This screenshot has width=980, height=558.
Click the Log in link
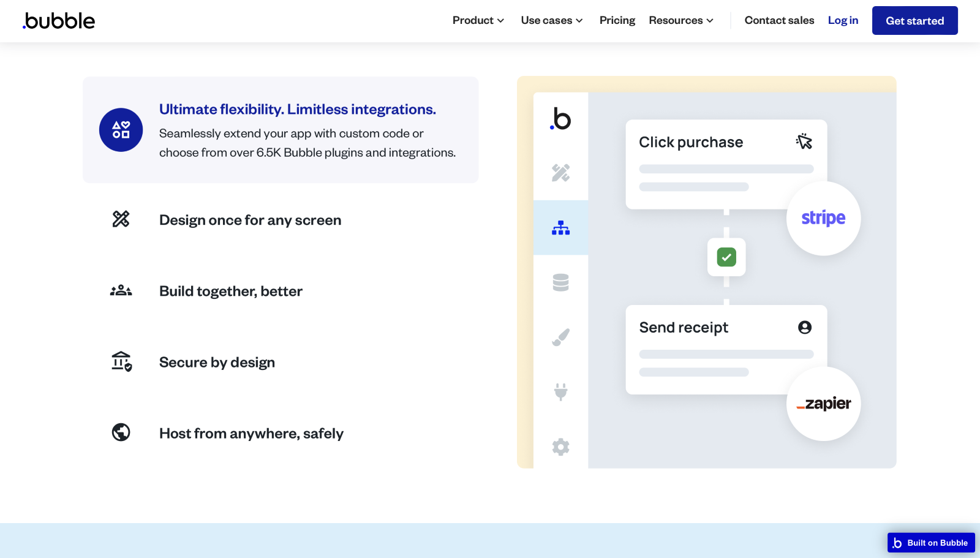[843, 20]
